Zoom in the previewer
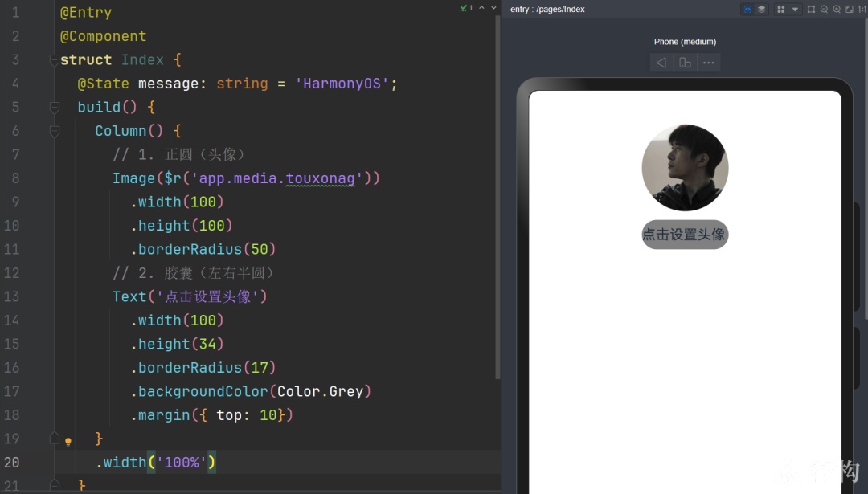This screenshot has height=494, width=868. (837, 10)
